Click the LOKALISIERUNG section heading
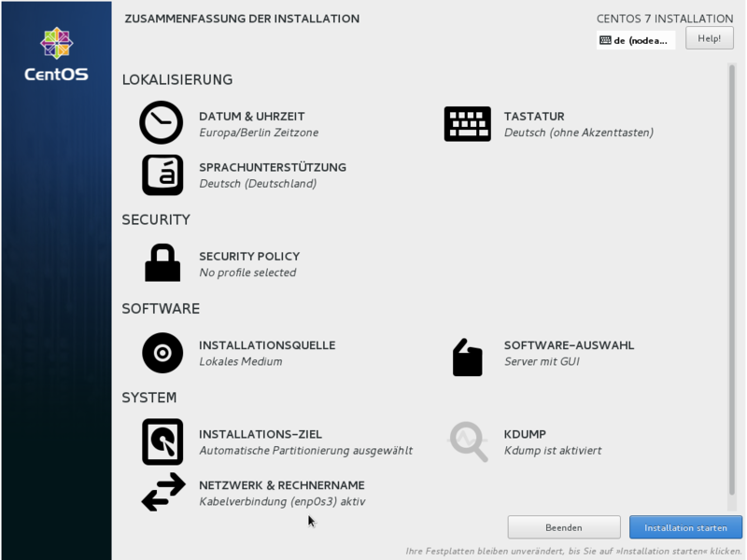 tap(177, 79)
